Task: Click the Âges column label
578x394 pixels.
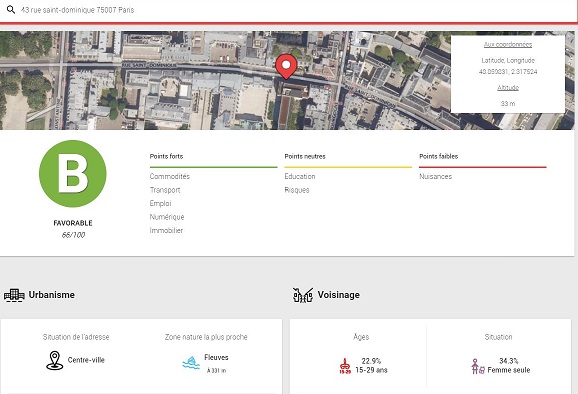Action: [x=361, y=337]
